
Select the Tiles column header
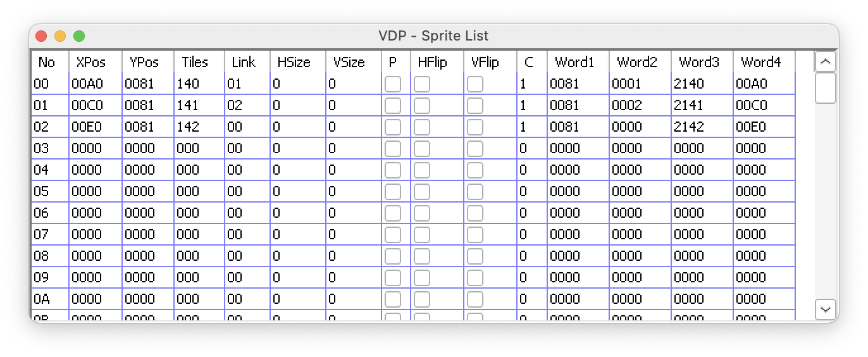point(194,62)
